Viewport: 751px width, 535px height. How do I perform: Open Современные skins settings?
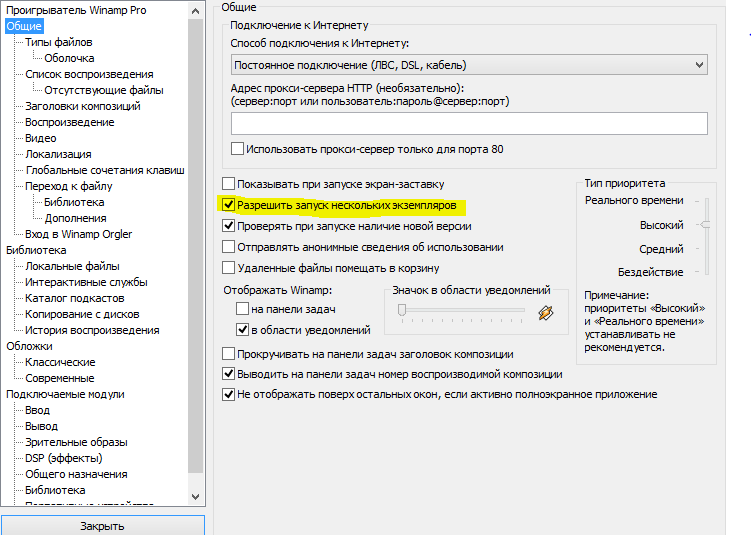click(x=59, y=378)
